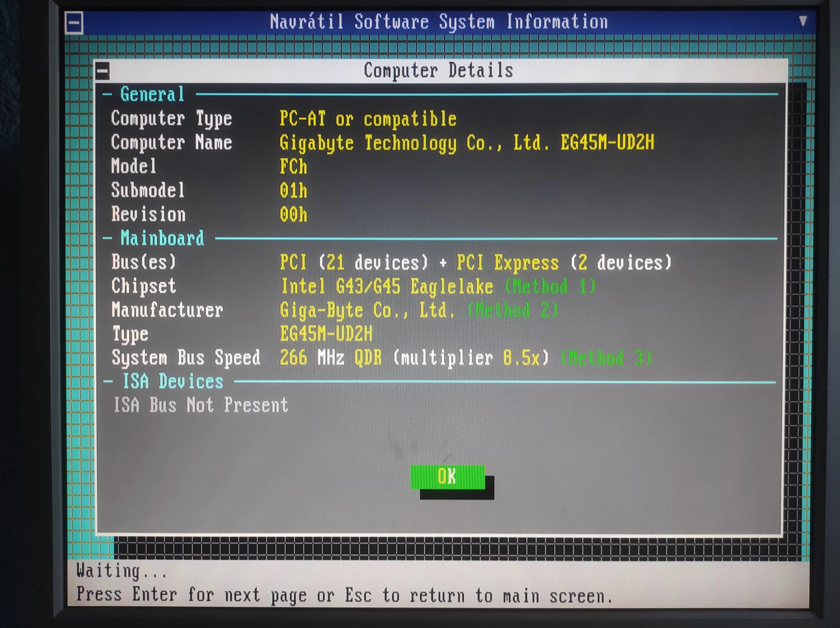
Task: Click the Computer Details dialog title
Action: pos(439,70)
